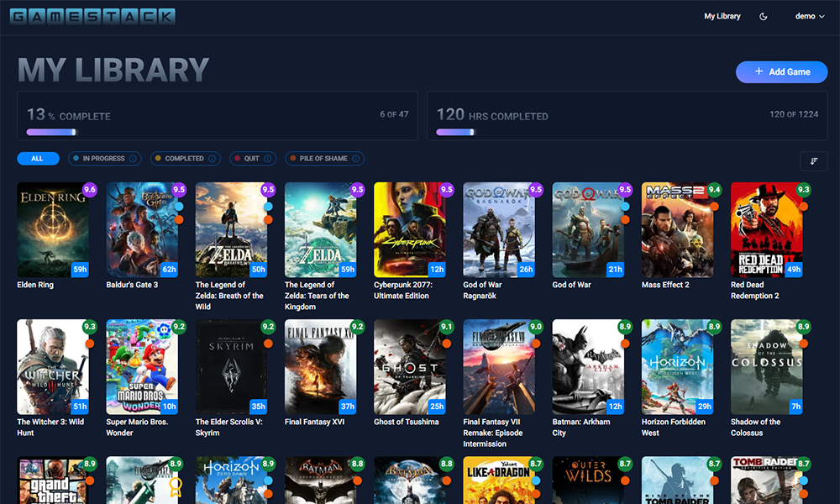Filter the library by QUIT status

tap(253, 159)
